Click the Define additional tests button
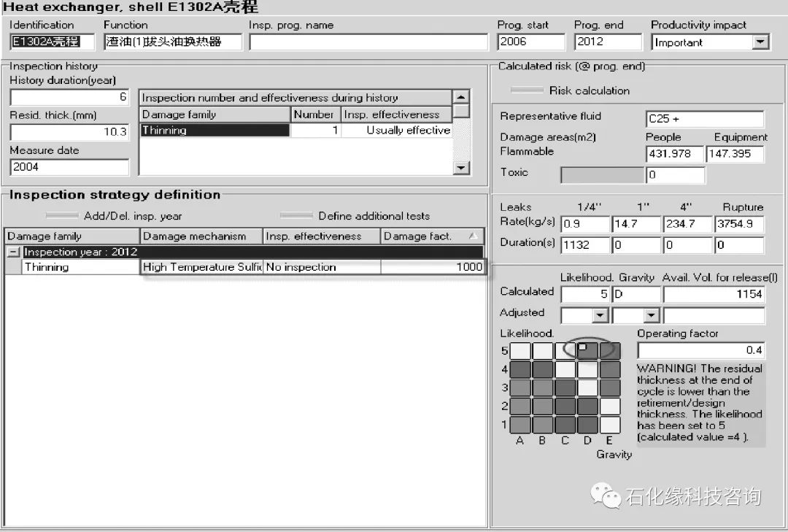 coord(295,216)
